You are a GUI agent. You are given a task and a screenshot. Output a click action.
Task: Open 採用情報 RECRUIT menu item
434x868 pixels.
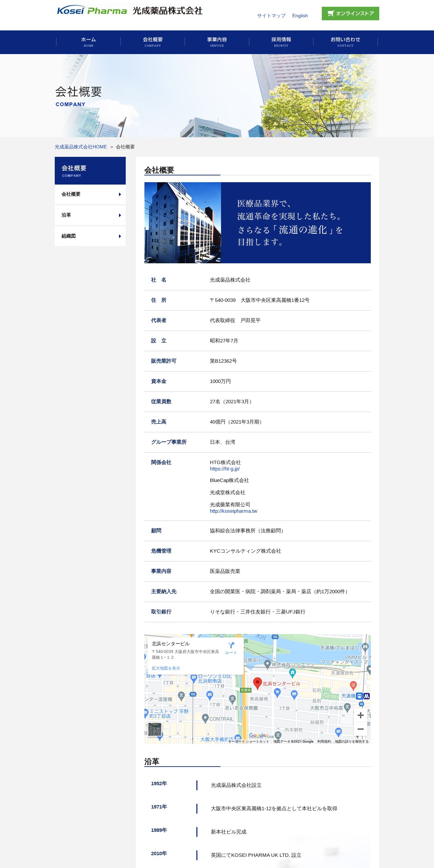(281, 42)
